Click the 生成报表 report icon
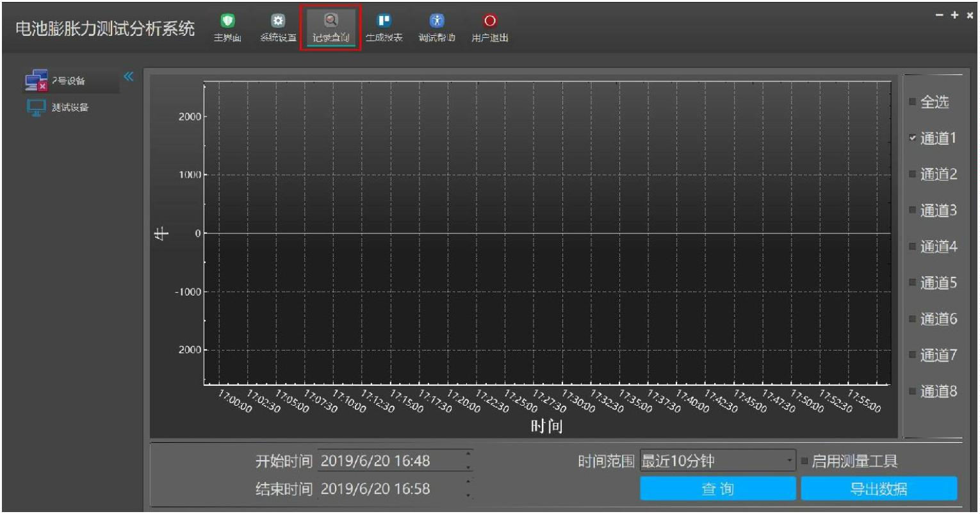This screenshot has width=980, height=514. [x=384, y=27]
